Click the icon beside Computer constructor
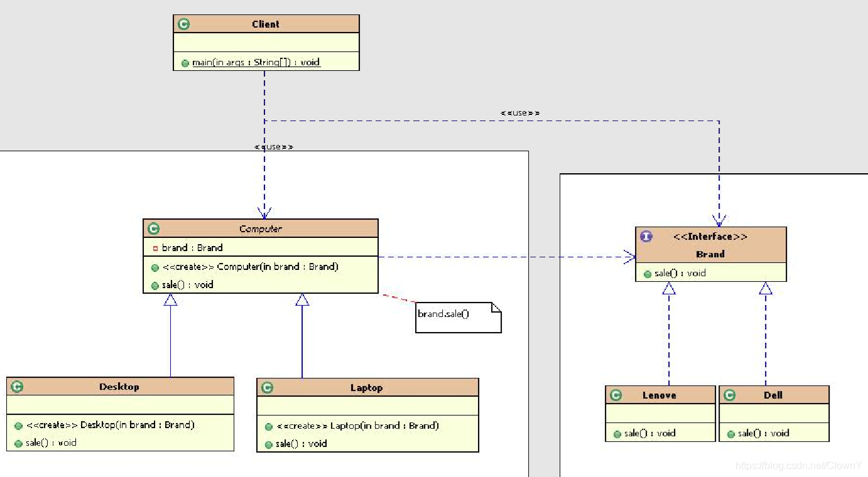Image resolution: width=868 pixels, height=477 pixels. tap(155, 267)
